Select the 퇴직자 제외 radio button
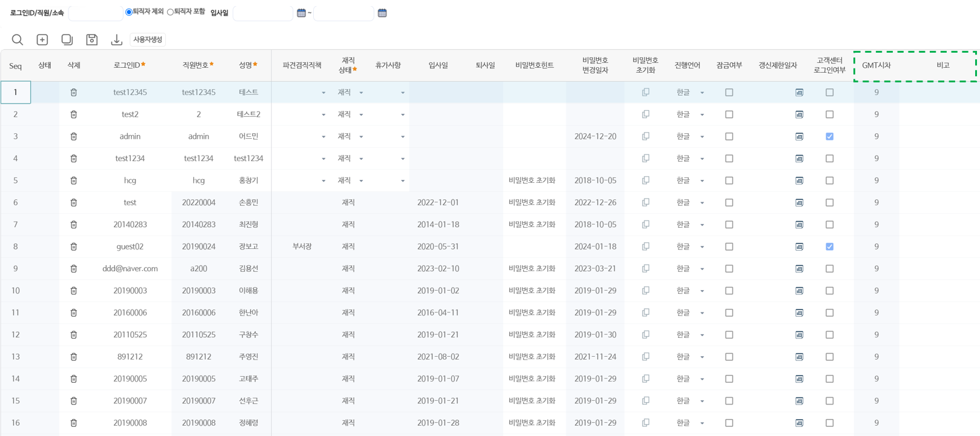Image resolution: width=980 pixels, height=436 pixels. [128, 12]
